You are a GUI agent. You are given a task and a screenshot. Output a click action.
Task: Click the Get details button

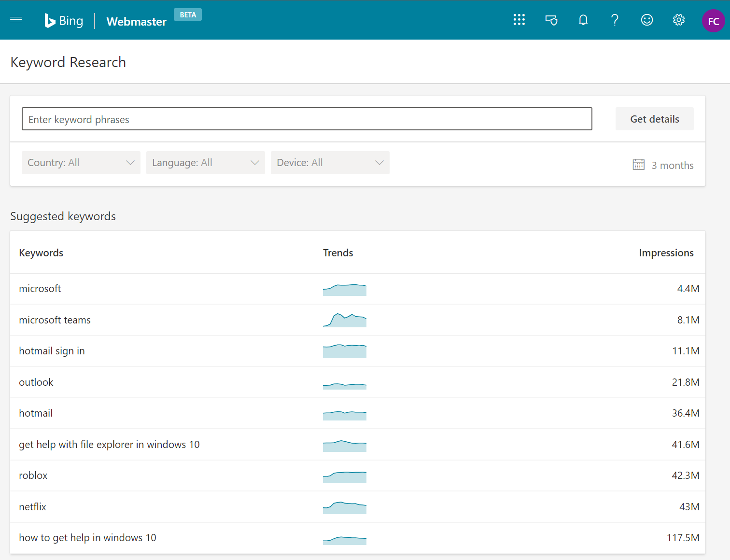coord(654,119)
